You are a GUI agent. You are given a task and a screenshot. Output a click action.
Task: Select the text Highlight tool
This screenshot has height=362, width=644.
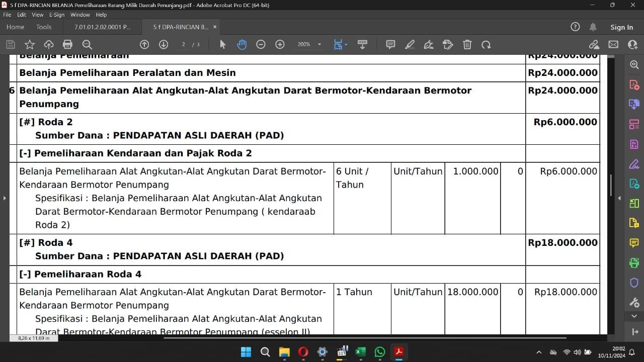410,44
